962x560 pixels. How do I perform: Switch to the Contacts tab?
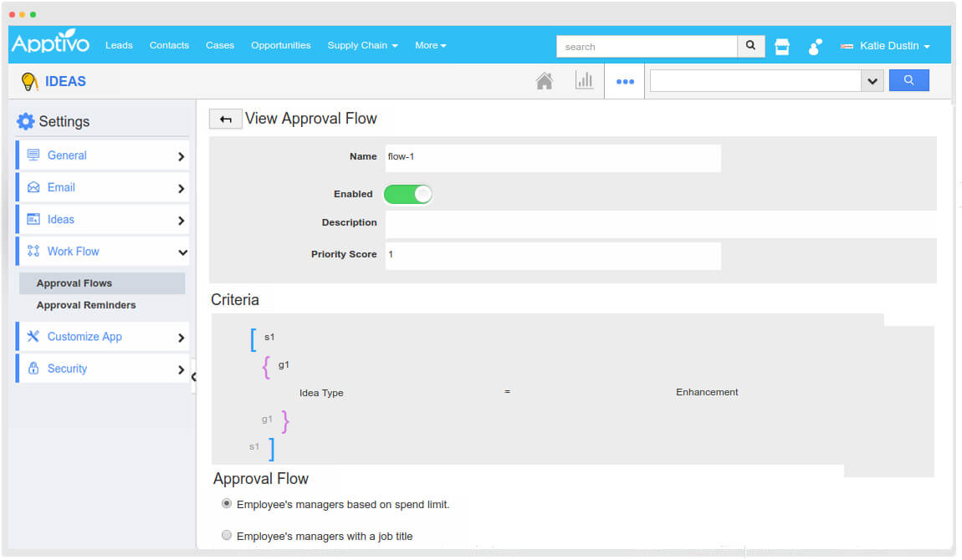click(169, 45)
